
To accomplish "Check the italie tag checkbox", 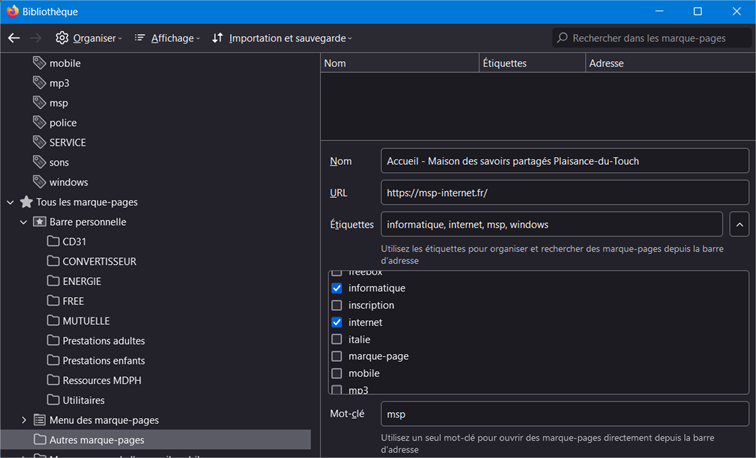I will click(x=337, y=339).
